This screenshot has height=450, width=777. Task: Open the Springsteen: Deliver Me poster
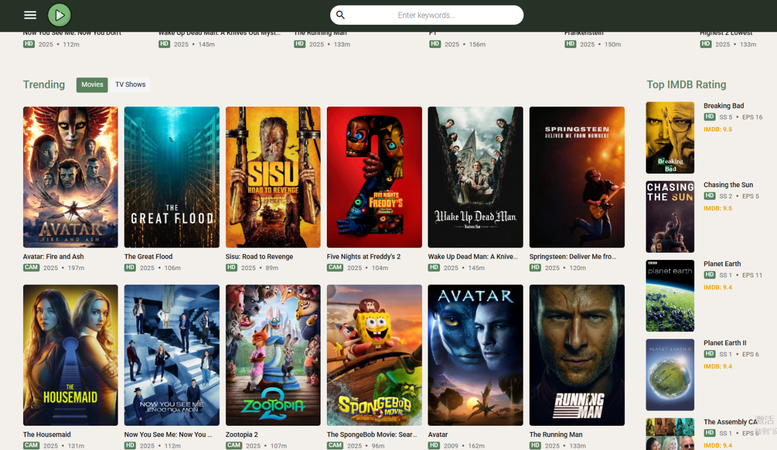pyautogui.click(x=577, y=177)
